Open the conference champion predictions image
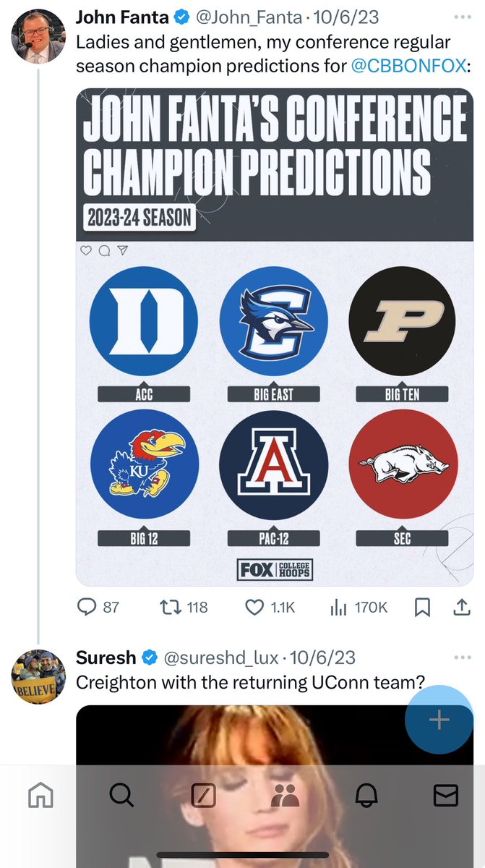 point(275,336)
